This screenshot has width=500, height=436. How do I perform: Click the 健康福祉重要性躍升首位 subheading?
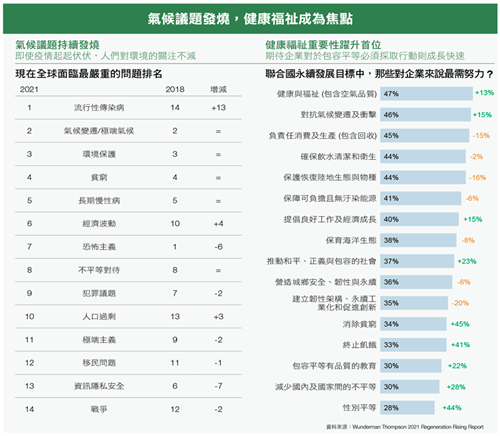(x=323, y=45)
